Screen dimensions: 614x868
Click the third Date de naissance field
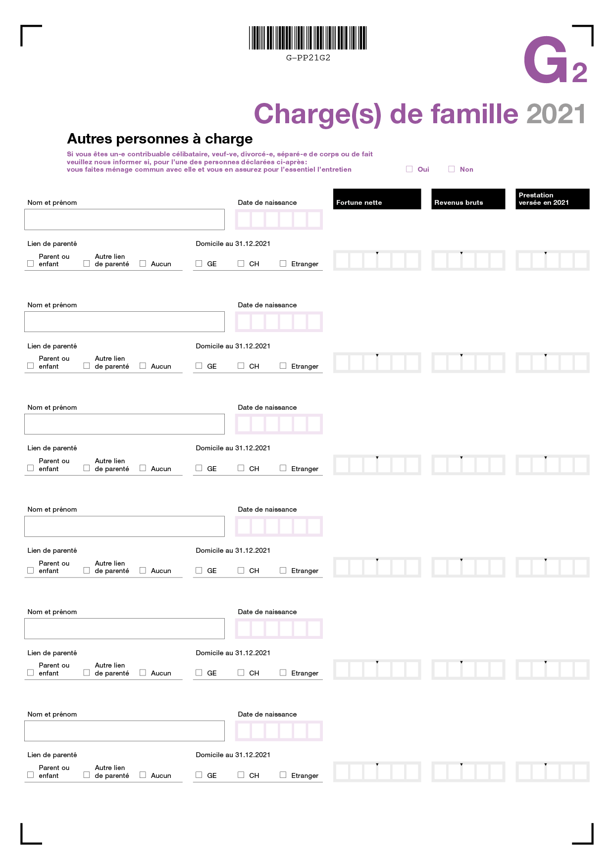tap(279, 424)
